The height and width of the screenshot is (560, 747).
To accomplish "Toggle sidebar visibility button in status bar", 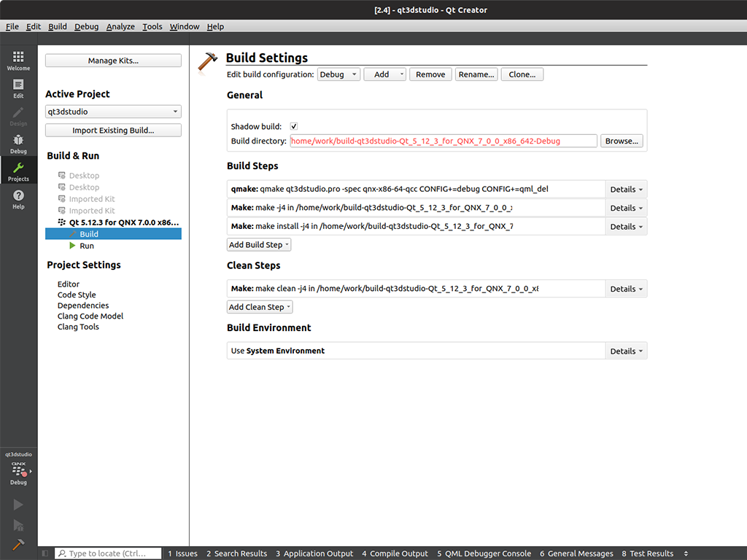I will coord(45,553).
